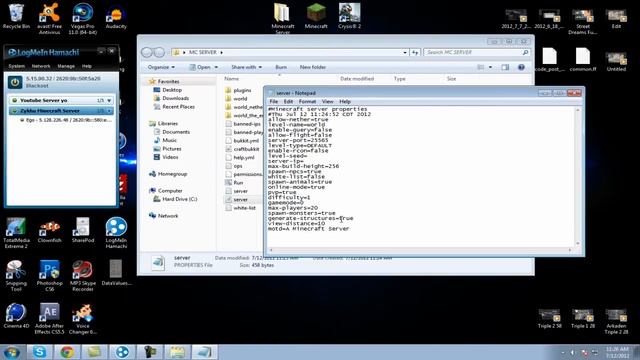Viewport: 640px width, 360px height.
Task: Open Explorer change view dropdown arrow
Action: pyautogui.click(x=490, y=67)
